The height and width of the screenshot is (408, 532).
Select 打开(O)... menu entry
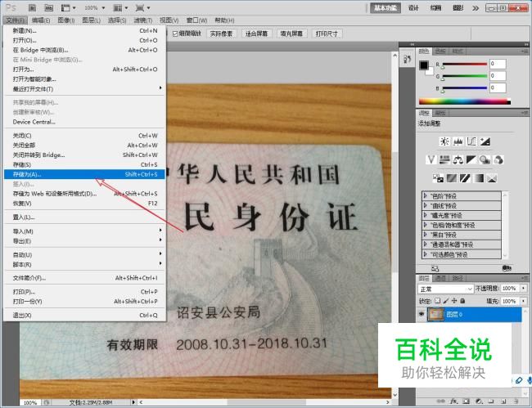(x=84, y=40)
